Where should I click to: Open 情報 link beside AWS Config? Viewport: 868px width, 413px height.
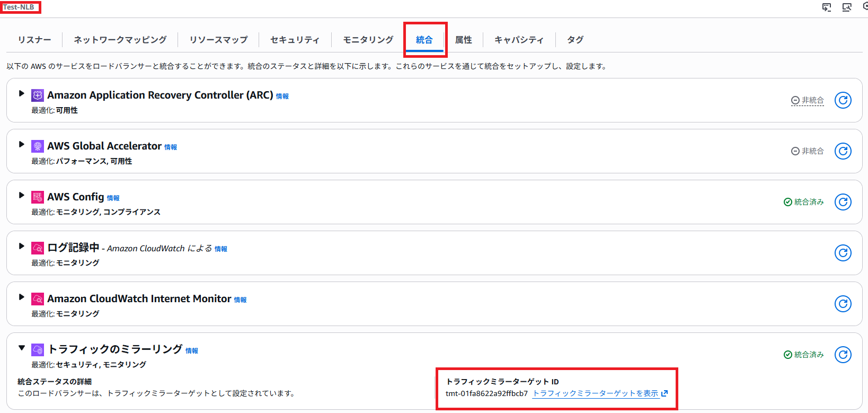tap(113, 198)
